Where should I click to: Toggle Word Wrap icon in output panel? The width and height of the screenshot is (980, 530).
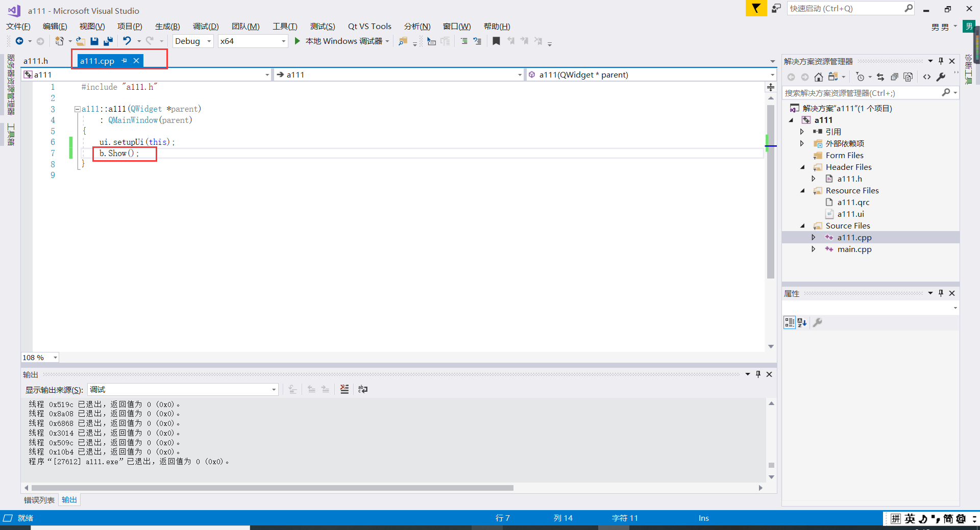363,389
